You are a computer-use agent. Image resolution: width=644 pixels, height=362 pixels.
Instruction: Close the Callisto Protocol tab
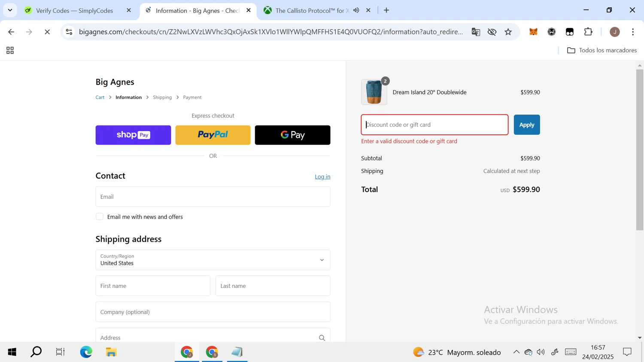368,10
